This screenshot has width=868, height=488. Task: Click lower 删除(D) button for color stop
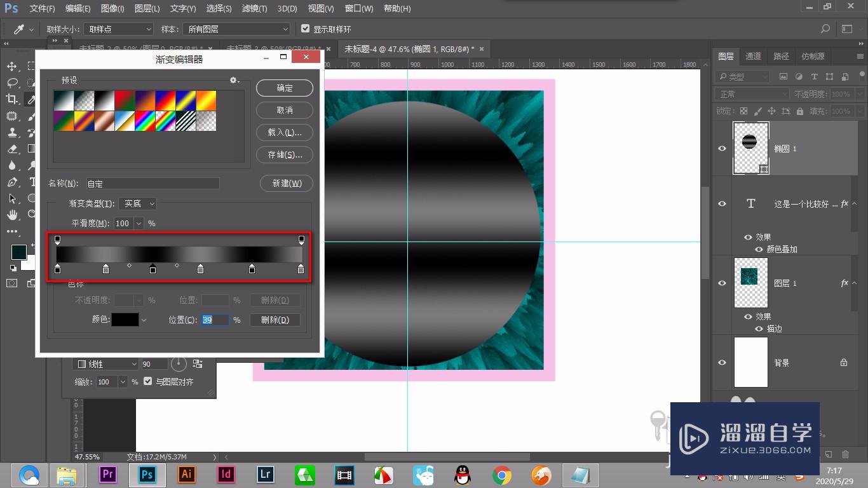[275, 320]
